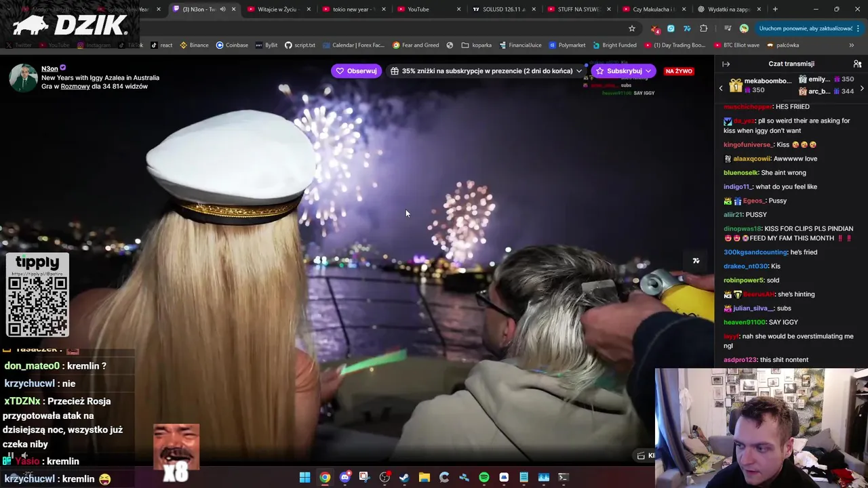This screenshot has height=488, width=868.
Task: Close the N3on Twitch tab
Action: [234, 9]
